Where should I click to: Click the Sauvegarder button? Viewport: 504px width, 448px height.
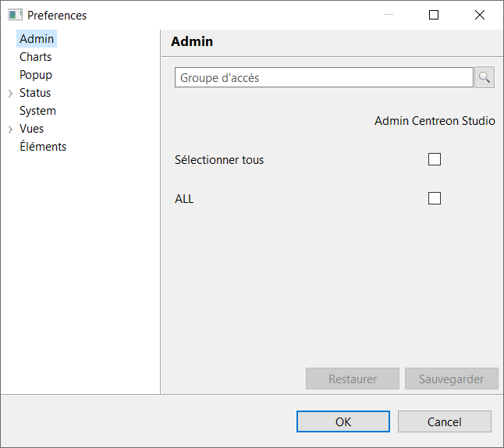tap(451, 379)
